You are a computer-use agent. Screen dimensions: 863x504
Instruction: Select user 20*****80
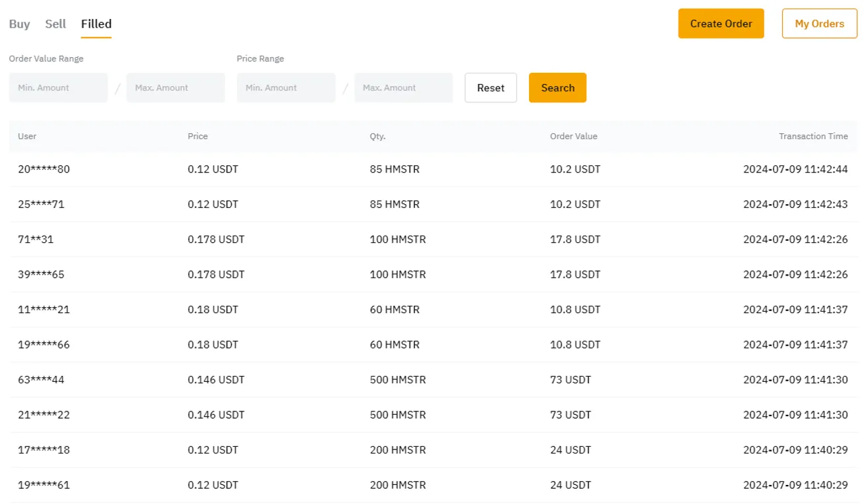(x=44, y=169)
